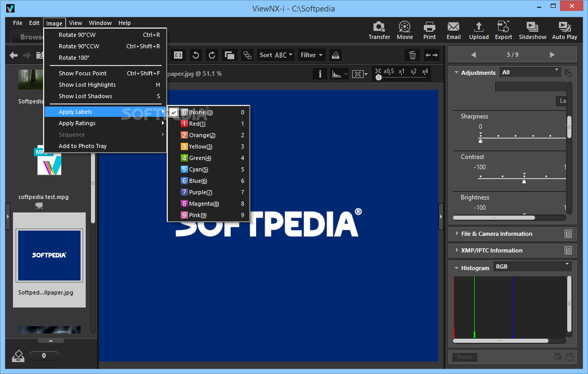Screen dimensions: 588x374
Task: Open the File menu
Action: click(x=18, y=23)
